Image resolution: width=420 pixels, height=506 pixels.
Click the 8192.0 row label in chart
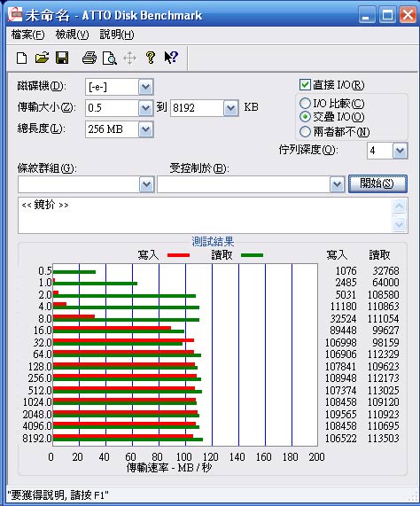tap(37, 439)
